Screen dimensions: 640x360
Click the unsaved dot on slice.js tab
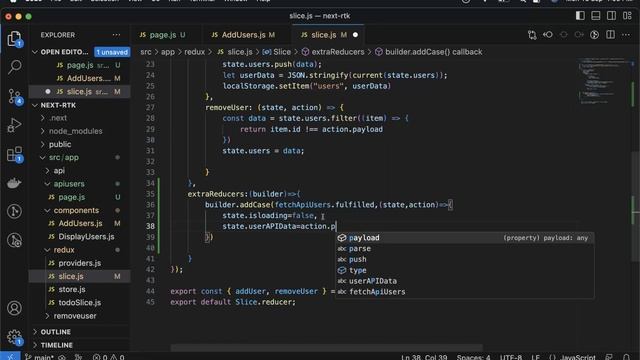355,35
